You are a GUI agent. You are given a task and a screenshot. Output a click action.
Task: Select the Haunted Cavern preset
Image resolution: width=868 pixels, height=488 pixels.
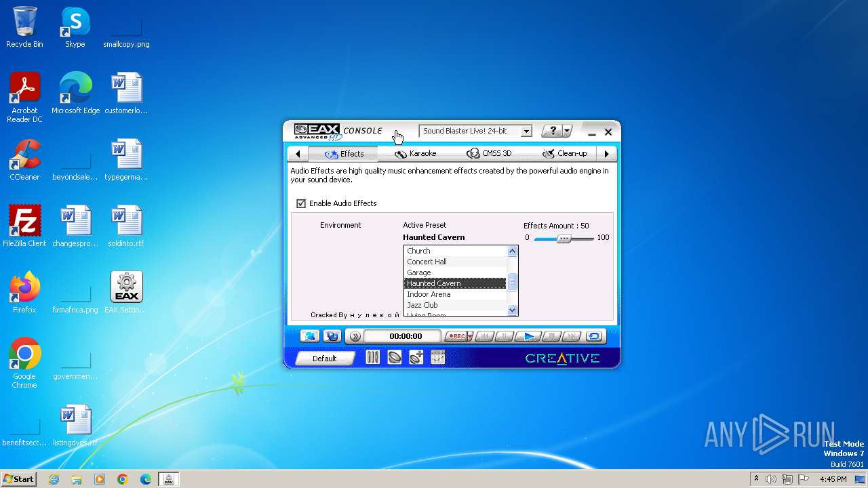[455, 283]
